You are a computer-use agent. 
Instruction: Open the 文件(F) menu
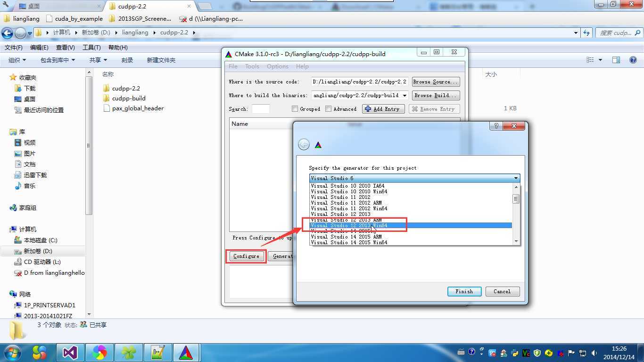coord(14,47)
